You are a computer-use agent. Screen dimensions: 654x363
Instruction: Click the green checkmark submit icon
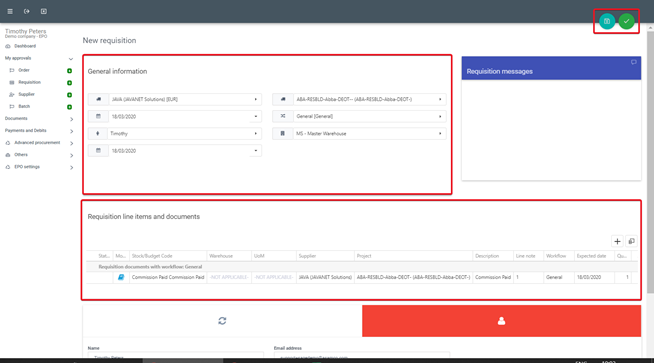click(626, 21)
